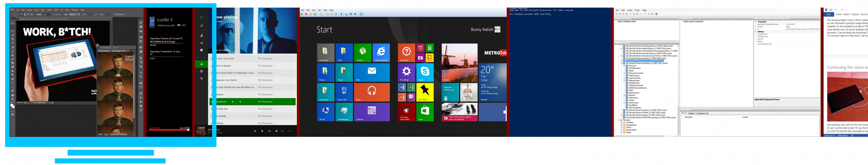Open the Skype tile on Start screen
Viewport: 868px width, 165px height.
point(425,72)
